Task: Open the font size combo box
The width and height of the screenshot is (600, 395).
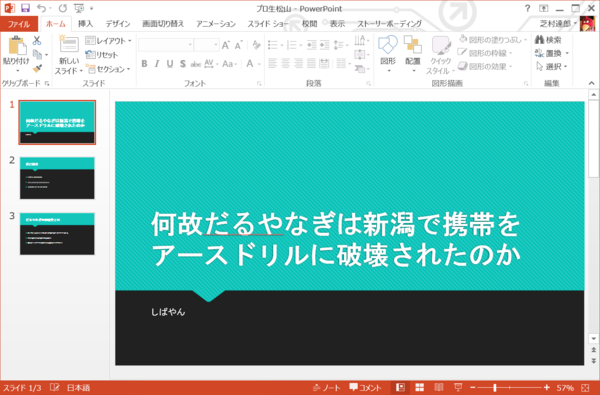Action: coord(206,45)
